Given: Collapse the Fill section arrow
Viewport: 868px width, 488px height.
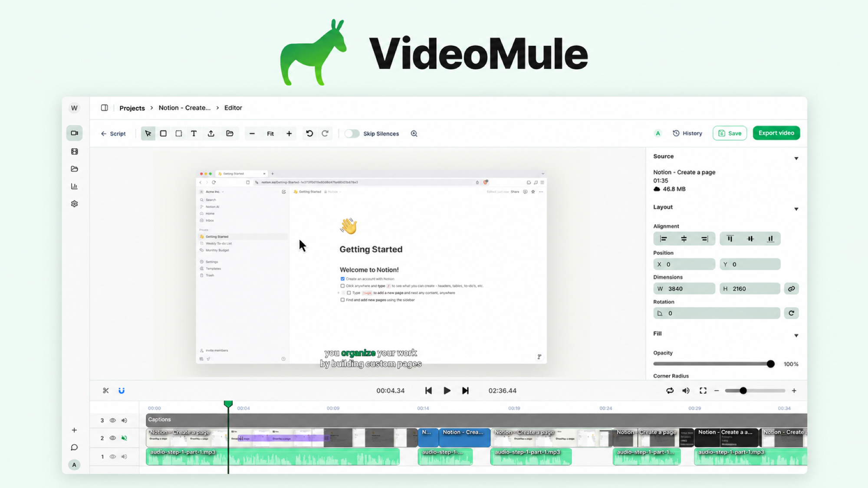Looking at the screenshot, I should tap(796, 335).
